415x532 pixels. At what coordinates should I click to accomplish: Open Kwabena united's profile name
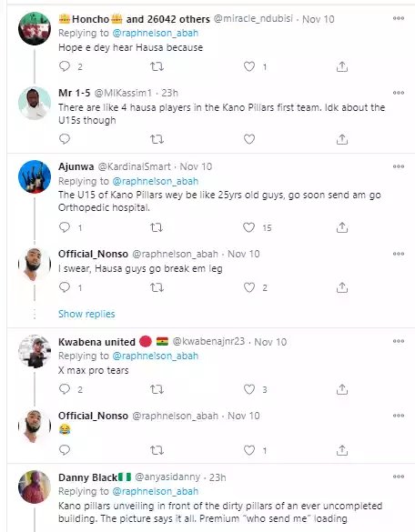[96, 342]
